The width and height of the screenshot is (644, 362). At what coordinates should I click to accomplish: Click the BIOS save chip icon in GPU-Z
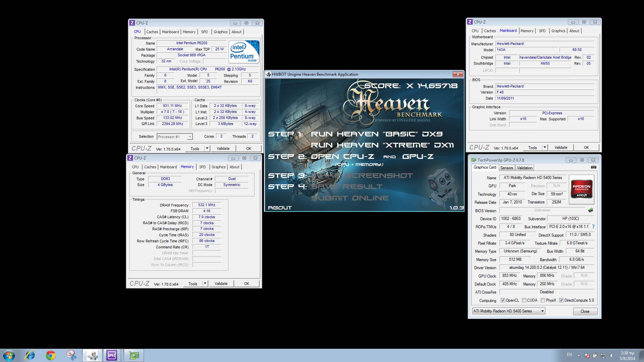(591, 210)
